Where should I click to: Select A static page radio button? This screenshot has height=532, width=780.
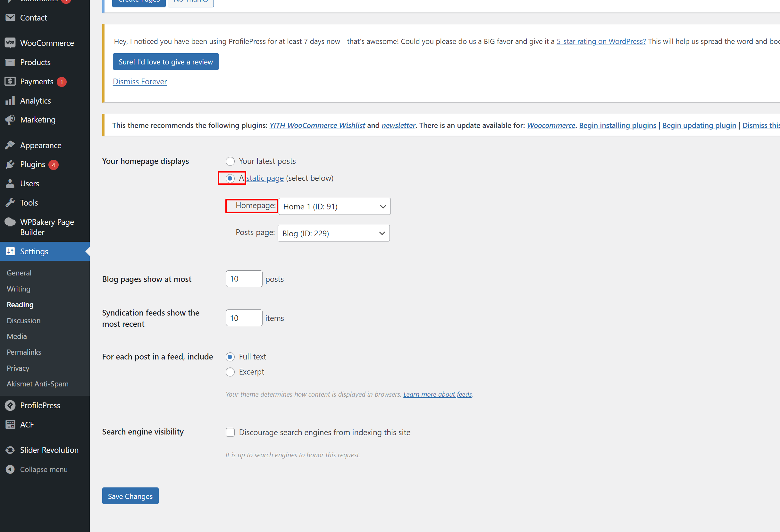pyautogui.click(x=230, y=178)
